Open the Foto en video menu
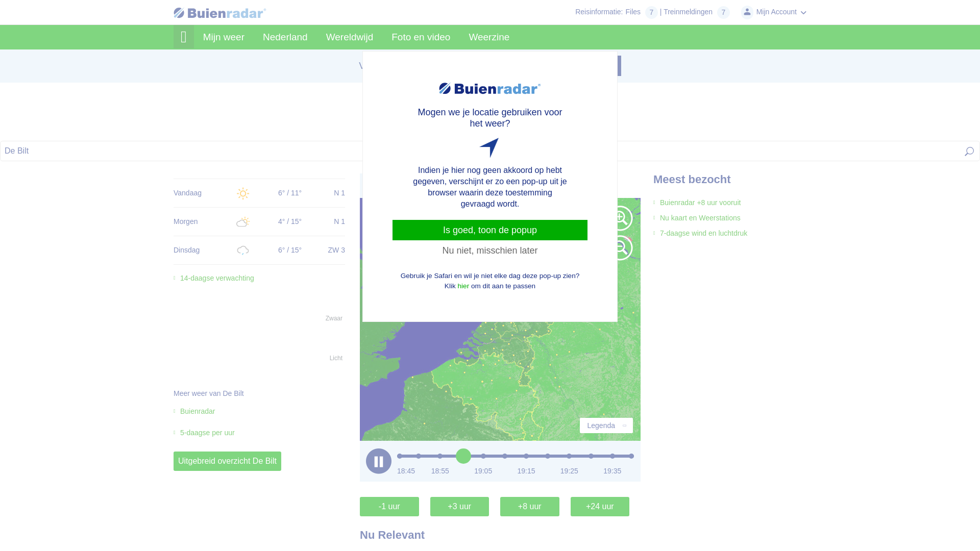This screenshot has height=551, width=980. [421, 37]
